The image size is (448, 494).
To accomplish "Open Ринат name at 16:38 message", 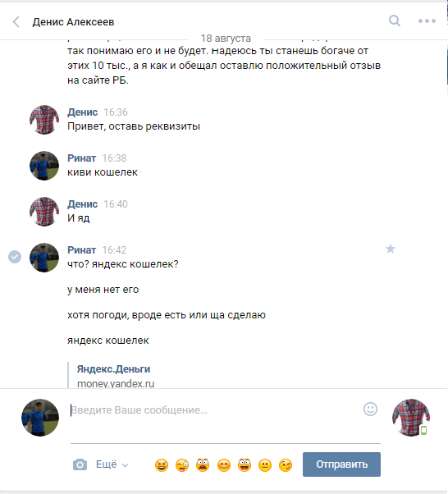I will [x=81, y=158].
